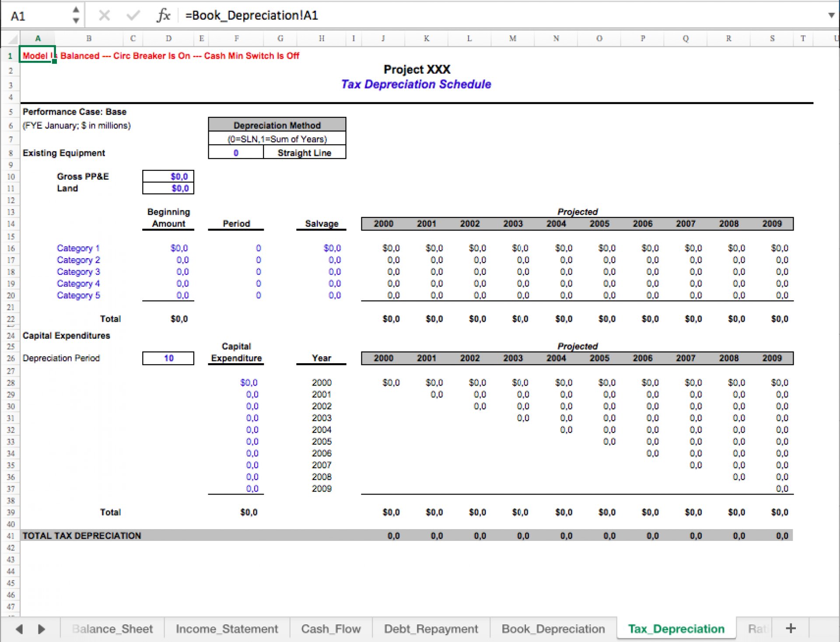Image resolution: width=840 pixels, height=642 pixels.
Task: Select column H header
Action: tap(322, 39)
